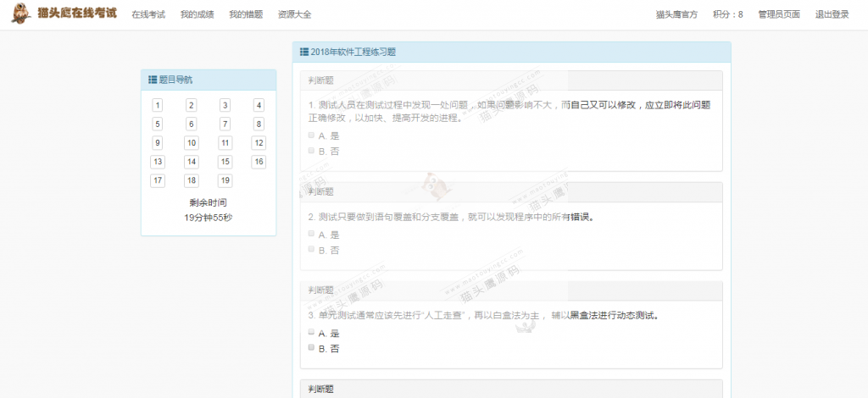Click the 猫头鹰在线考试 site title
Image resolution: width=868 pixels, height=398 pixels.
click(77, 13)
